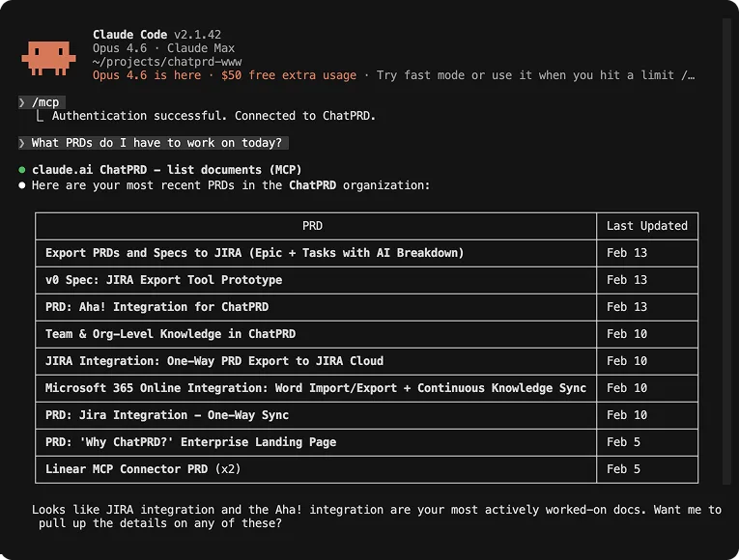Click the 'Last Updated' column header

coord(646,226)
